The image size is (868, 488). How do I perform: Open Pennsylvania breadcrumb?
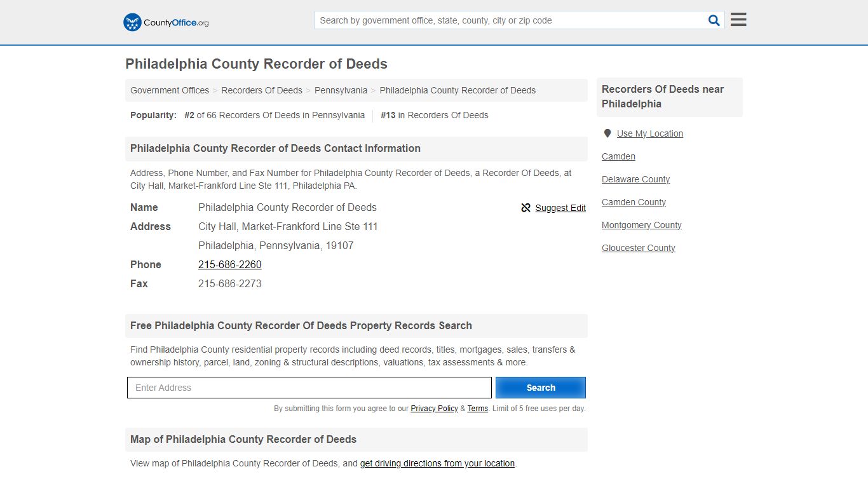[341, 90]
